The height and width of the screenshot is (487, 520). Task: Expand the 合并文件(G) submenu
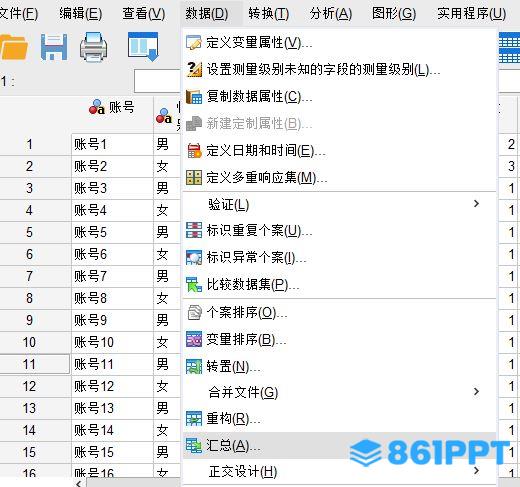[x=339, y=392]
